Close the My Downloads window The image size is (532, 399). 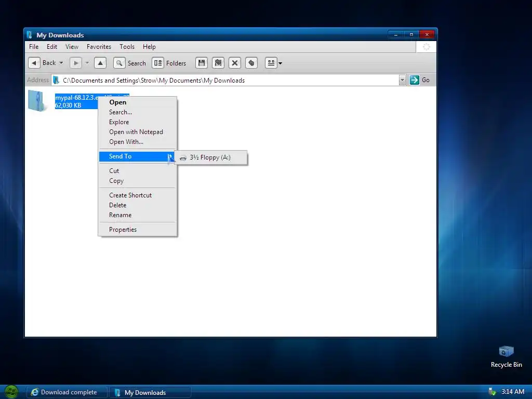click(427, 35)
